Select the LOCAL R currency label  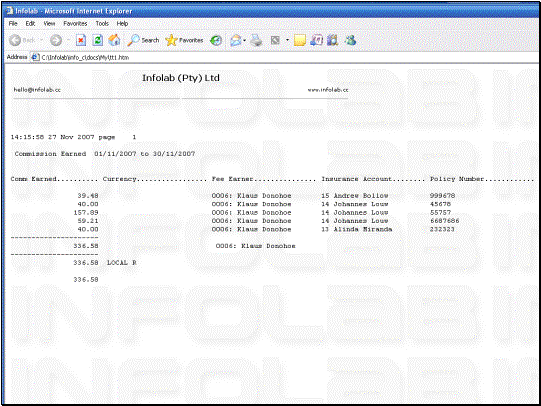[x=122, y=263]
